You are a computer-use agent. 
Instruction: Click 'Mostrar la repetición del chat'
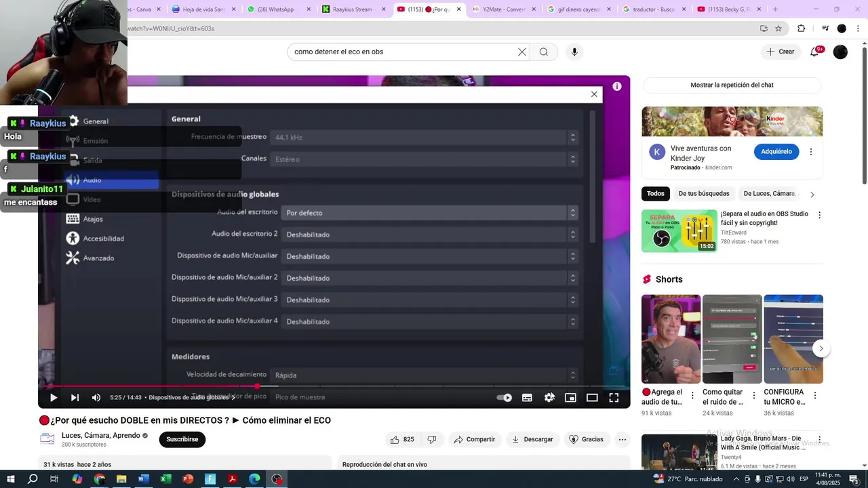732,85
